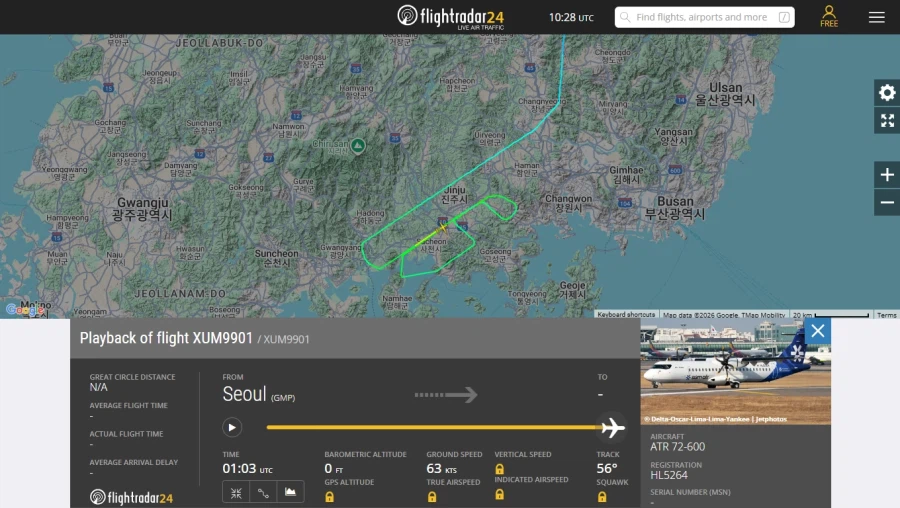Click the HL5264 registration value
Image resolution: width=900 pixels, height=508 pixels.
point(670,475)
